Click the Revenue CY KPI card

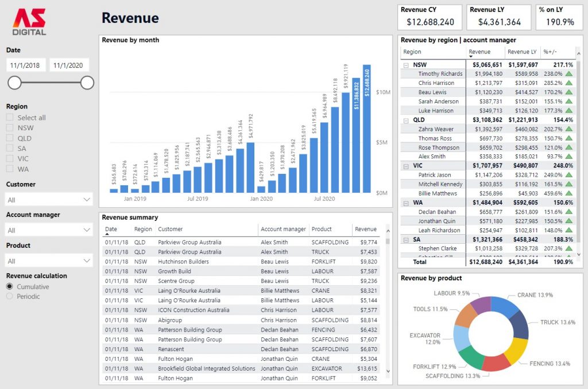click(428, 17)
